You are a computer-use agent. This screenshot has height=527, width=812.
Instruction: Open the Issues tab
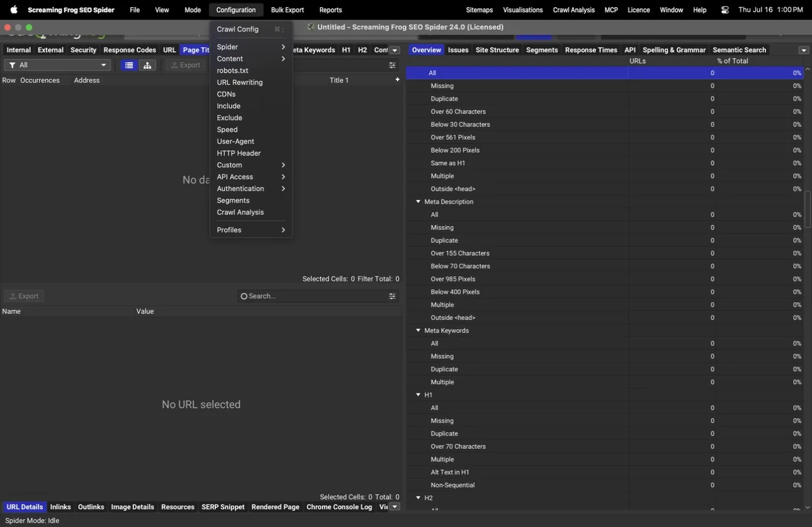(x=458, y=50)
